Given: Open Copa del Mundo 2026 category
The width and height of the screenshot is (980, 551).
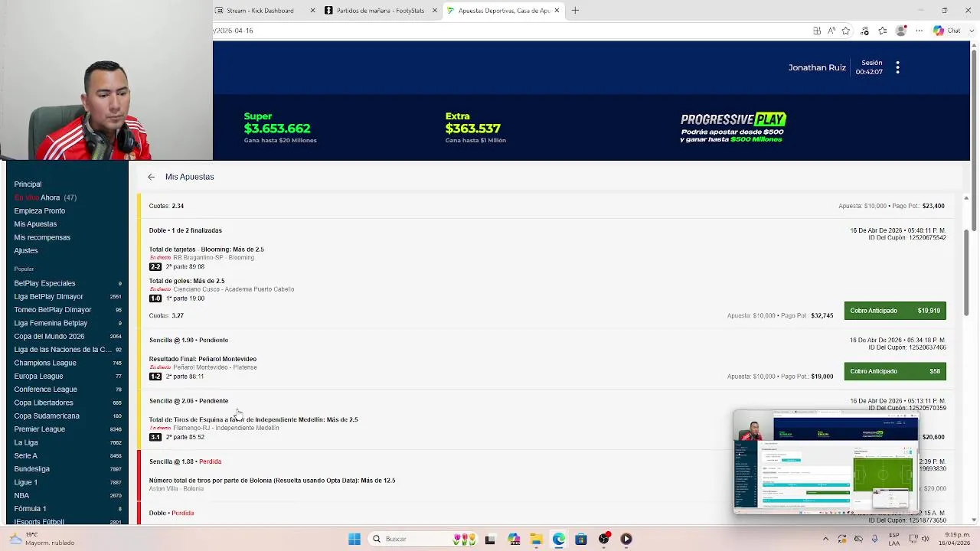Looking at the screenshot, I should coord(67,337).
